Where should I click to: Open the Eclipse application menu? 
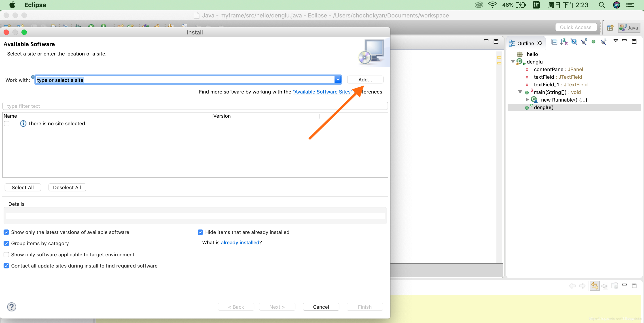(35, 5)
